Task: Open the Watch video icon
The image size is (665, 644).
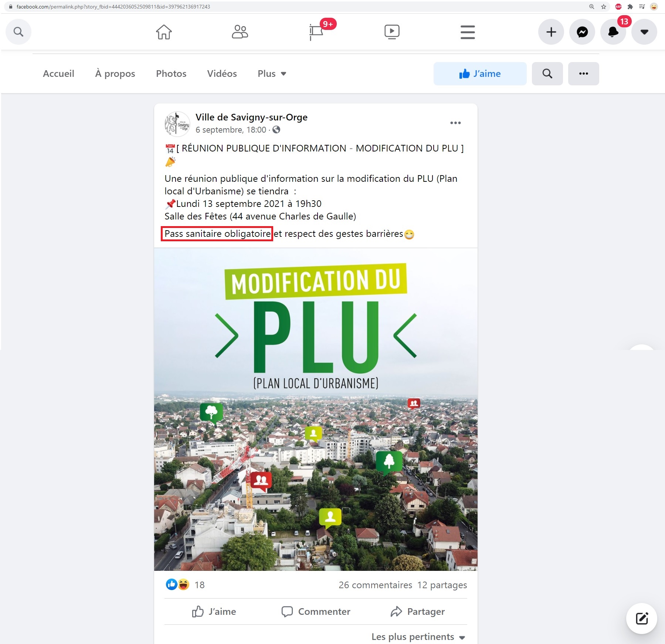Action: 392,32
